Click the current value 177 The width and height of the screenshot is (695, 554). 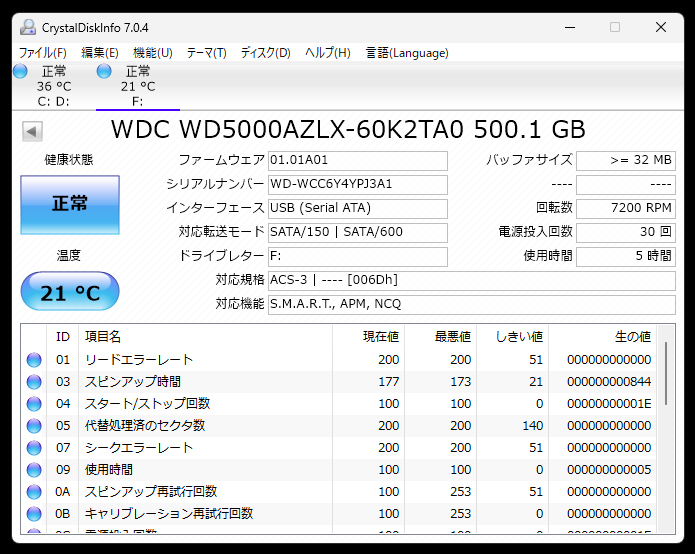(389, 382)
